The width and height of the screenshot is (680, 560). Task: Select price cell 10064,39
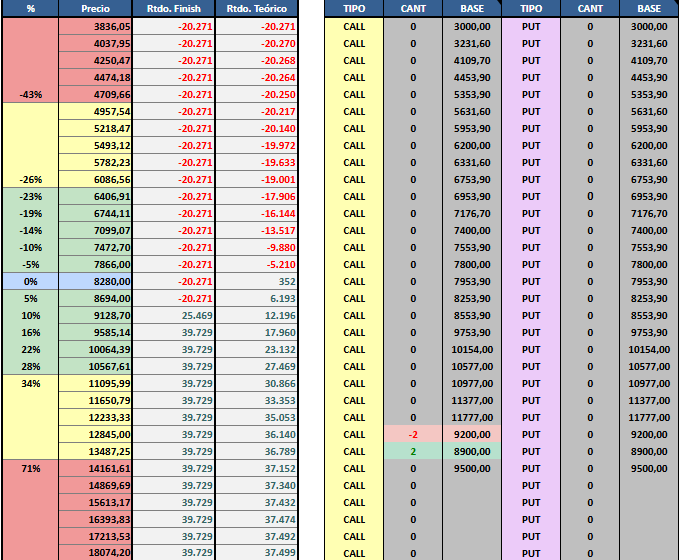(95, 350)
